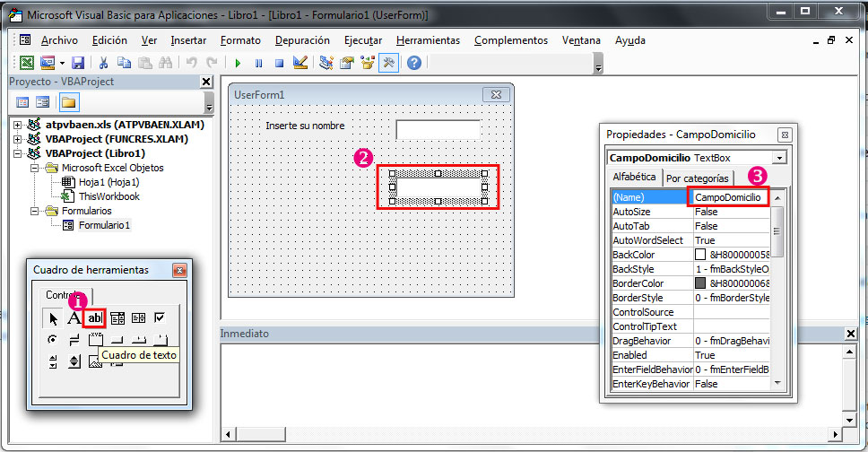This screenshot has width=868, height=452.
Task: Choose the CheckBox tool in toolbox
Action: coord(160,318)
